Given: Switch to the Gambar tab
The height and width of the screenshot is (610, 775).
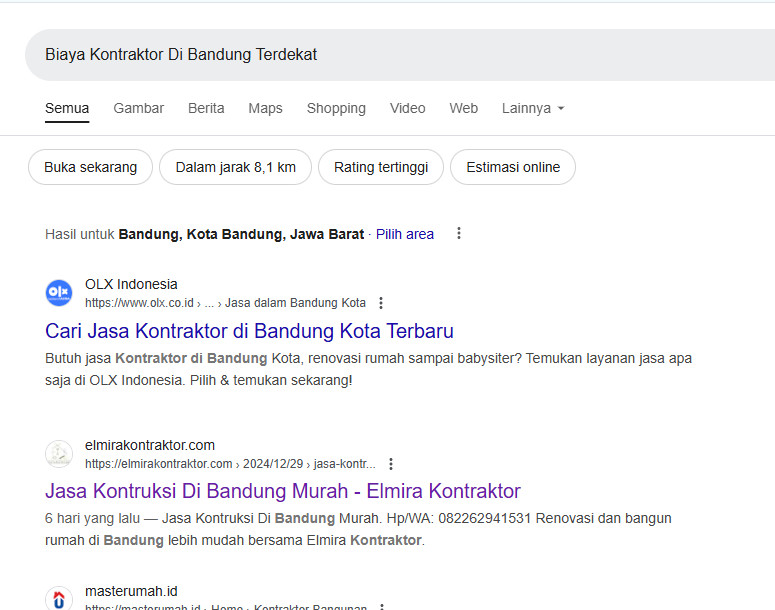Looking at the screenshot, I should (138, 108).
